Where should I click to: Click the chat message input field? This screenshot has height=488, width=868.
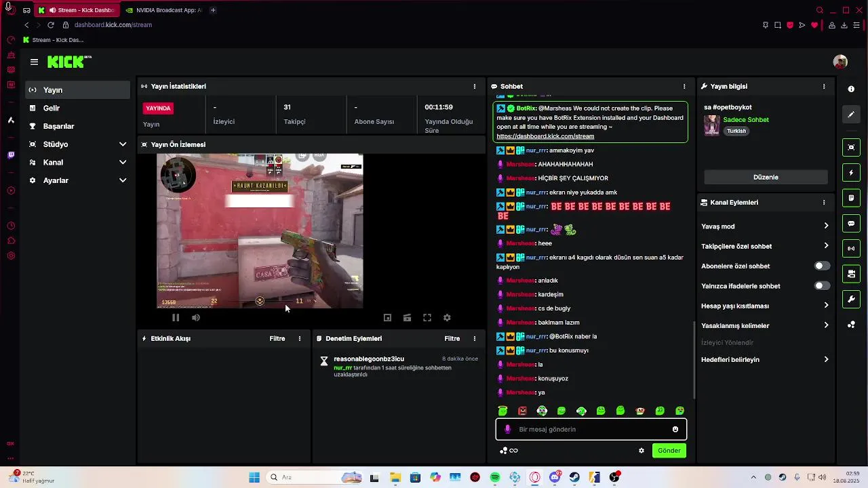[x=591, y=429]
